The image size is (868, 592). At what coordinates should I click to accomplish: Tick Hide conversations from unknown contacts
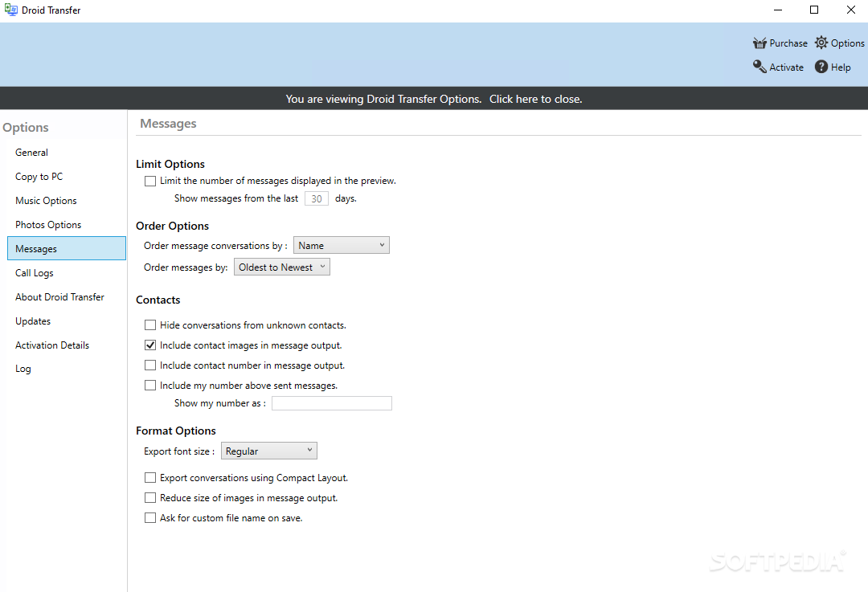click(x=150, y=325)
